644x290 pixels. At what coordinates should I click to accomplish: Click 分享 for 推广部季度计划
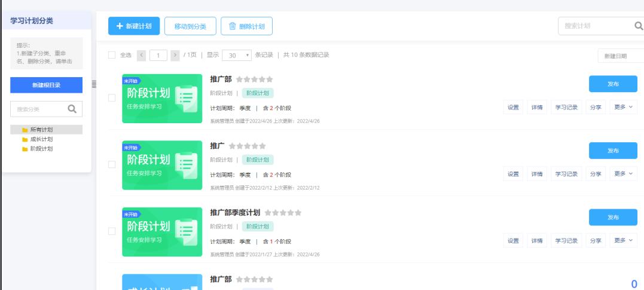(596, 241)
